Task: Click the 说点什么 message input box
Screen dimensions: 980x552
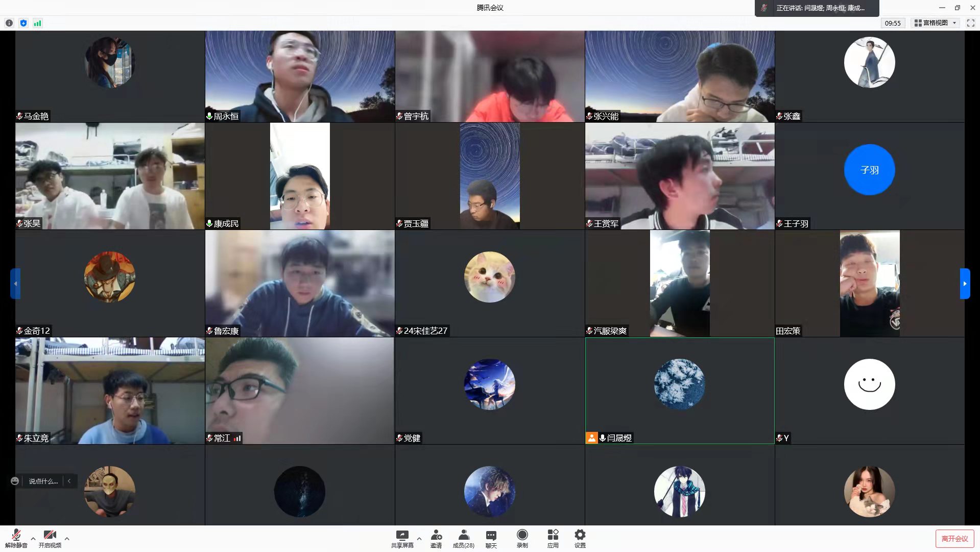Action: (43, 481)
